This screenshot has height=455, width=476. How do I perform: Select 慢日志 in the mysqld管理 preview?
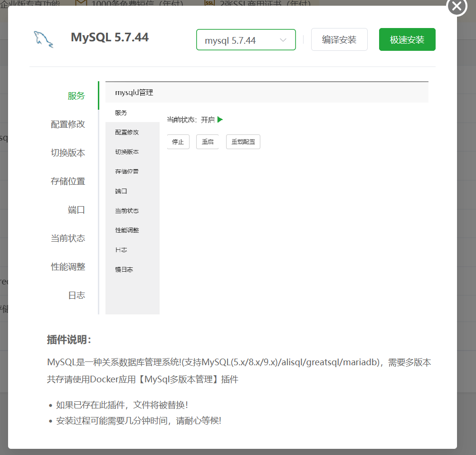pos(124,270)
